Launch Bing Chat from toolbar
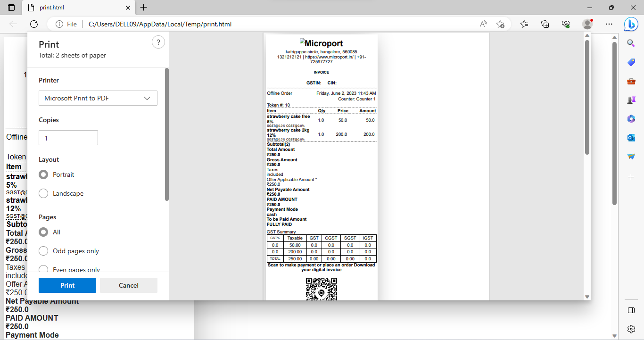The height and width of the screenshot is (340, 644). (631, 24)
